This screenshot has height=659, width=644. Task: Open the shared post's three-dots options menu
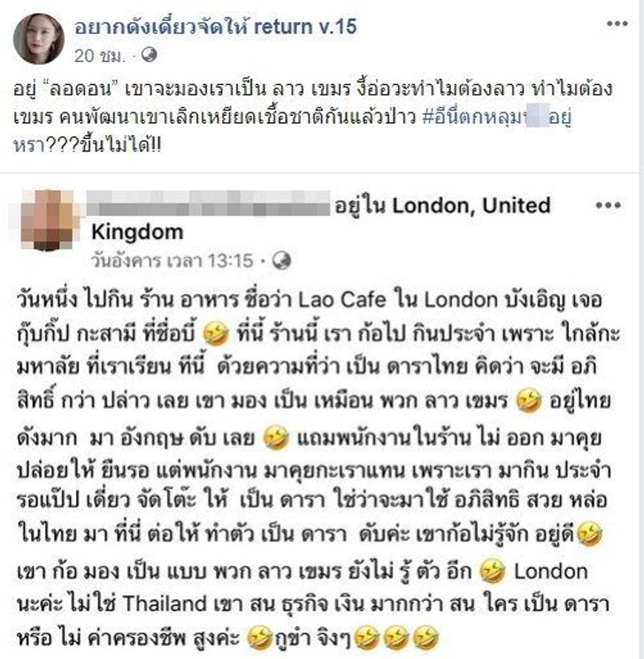(x=609, y=205)
